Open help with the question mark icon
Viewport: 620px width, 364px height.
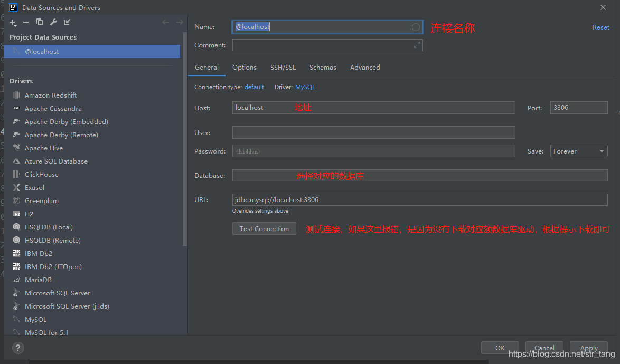point(18,348)
